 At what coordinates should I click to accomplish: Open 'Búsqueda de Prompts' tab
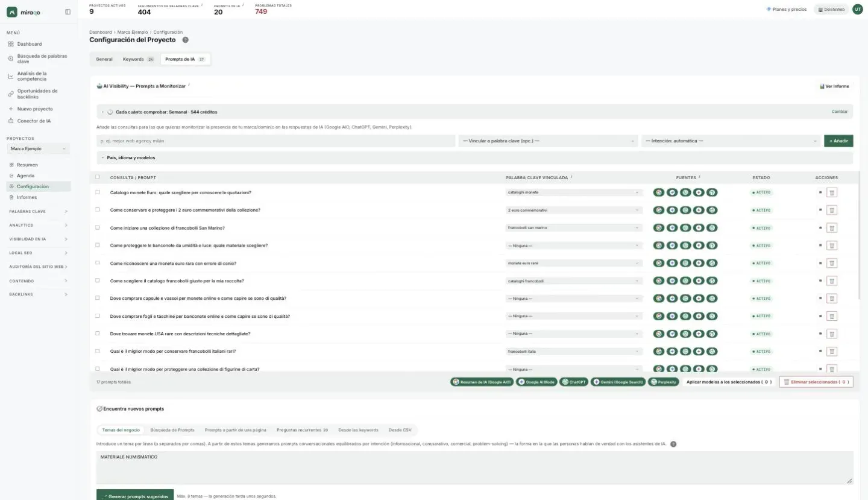[172, 430]
